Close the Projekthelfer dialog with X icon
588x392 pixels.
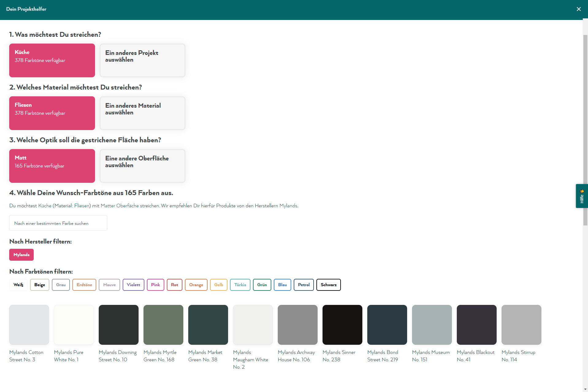[x=578, y=9]
